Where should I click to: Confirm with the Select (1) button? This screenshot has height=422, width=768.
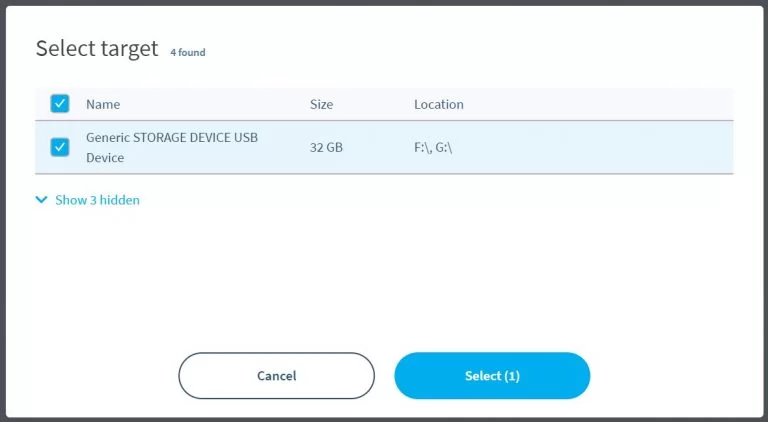(x=492, y=376)
